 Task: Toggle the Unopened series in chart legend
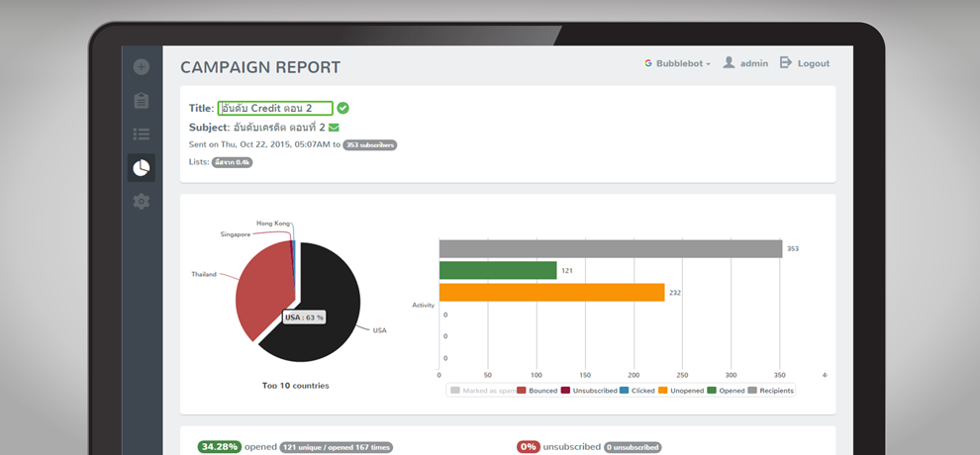click(682, 391)
